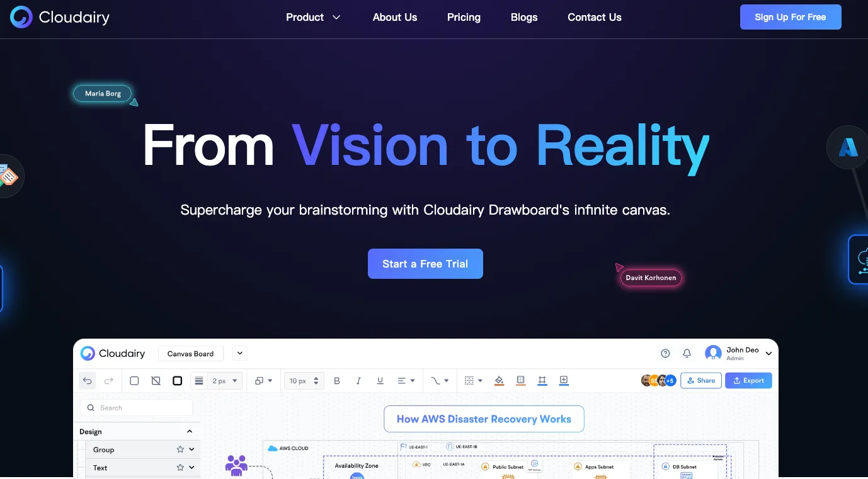
Task: Click the blue-underlined plus box tool
Action: click(x=564, y=380)
